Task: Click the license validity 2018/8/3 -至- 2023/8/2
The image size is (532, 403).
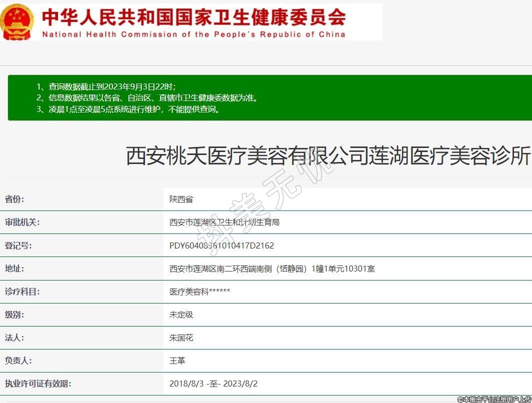Action: click(x=213, y=383)
